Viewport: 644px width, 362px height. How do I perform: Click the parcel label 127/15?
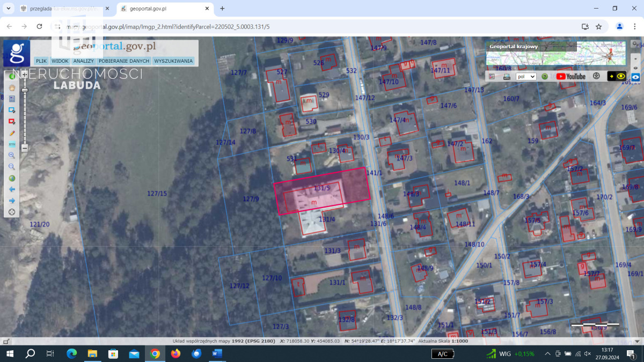coord(157,194)
